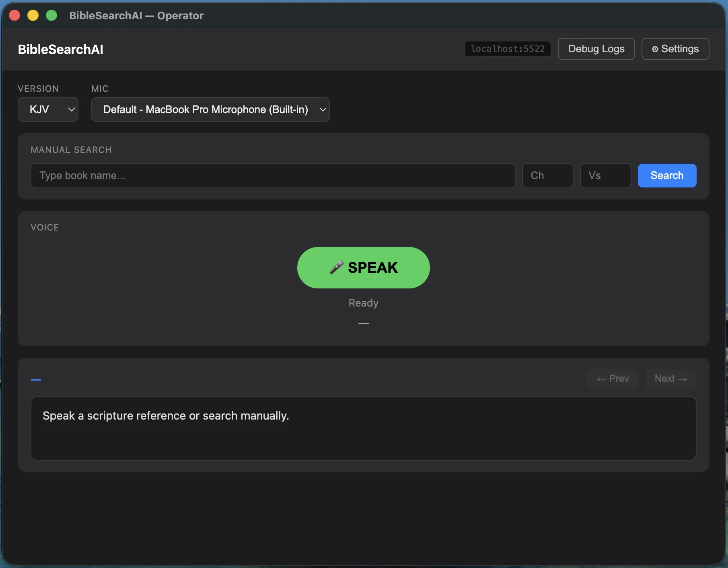Click the left arrow icon on Prev
Screen dimensions: 728x568
[x=601, y=379]
